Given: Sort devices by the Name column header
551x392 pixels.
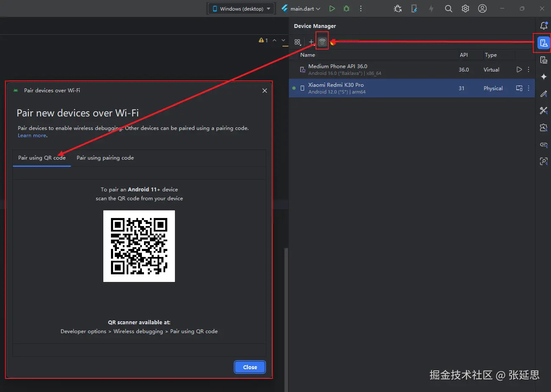Looking at the screenshot, I should pyautogui.click(x=308, y=55).
